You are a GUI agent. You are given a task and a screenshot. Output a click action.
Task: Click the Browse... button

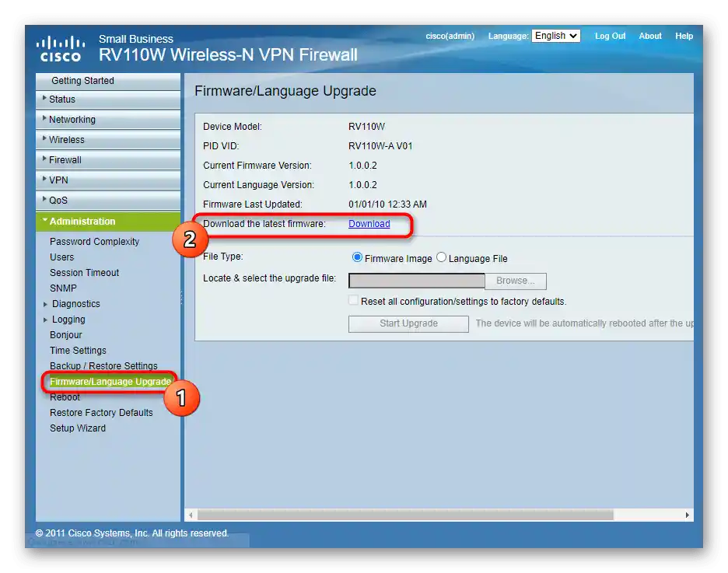(516, 281)
